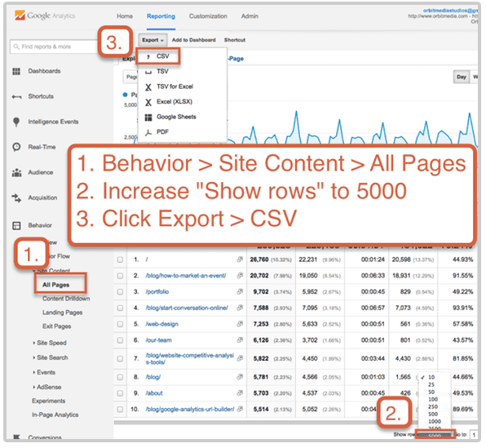486x448 pixels.
Task: Open All Pages report in sidebar
Action: point(56,285)
